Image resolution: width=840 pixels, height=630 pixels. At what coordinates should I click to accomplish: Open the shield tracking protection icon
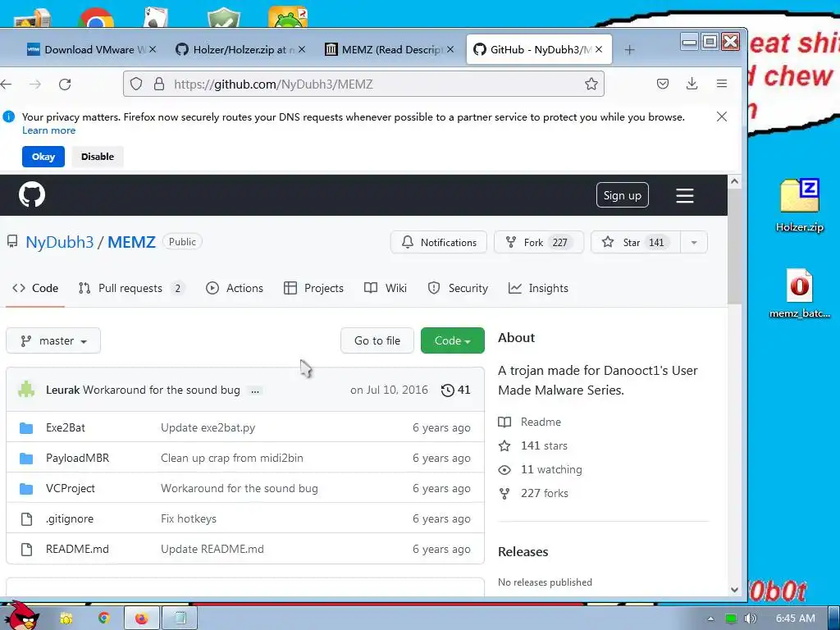(x=137, y=84)
